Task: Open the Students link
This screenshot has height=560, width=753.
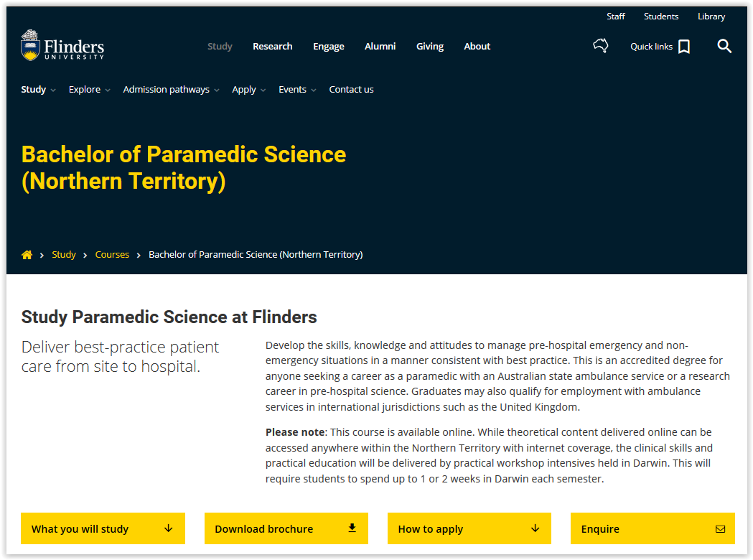Action: 661,17
